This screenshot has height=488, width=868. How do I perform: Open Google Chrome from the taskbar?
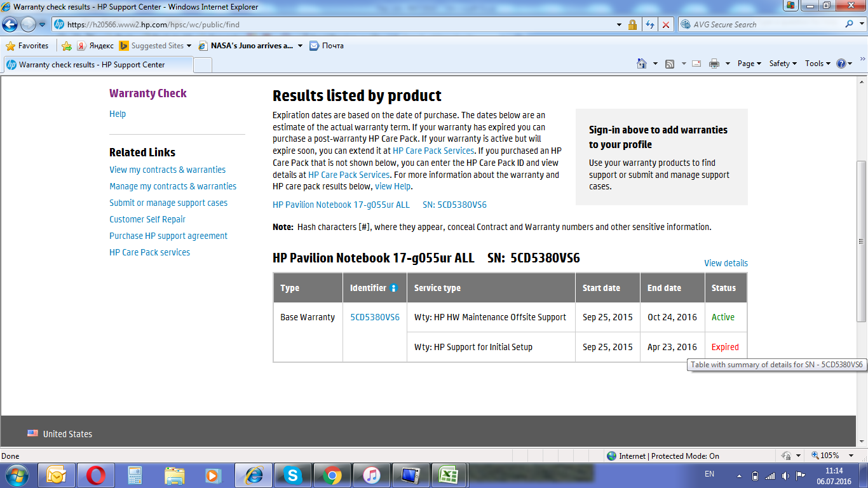[x=332, y=475]
